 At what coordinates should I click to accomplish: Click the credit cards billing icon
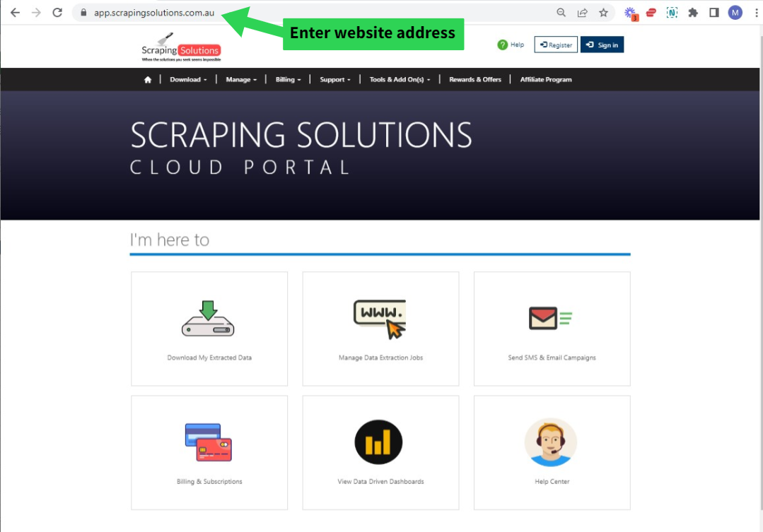pyautogui.click(x=209, y=442)
